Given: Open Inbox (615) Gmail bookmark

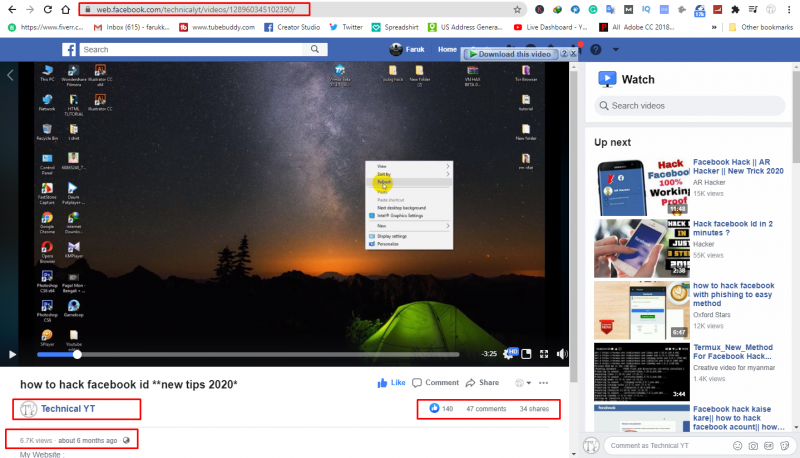Looking at the screenshot, I should coord(131,27).
